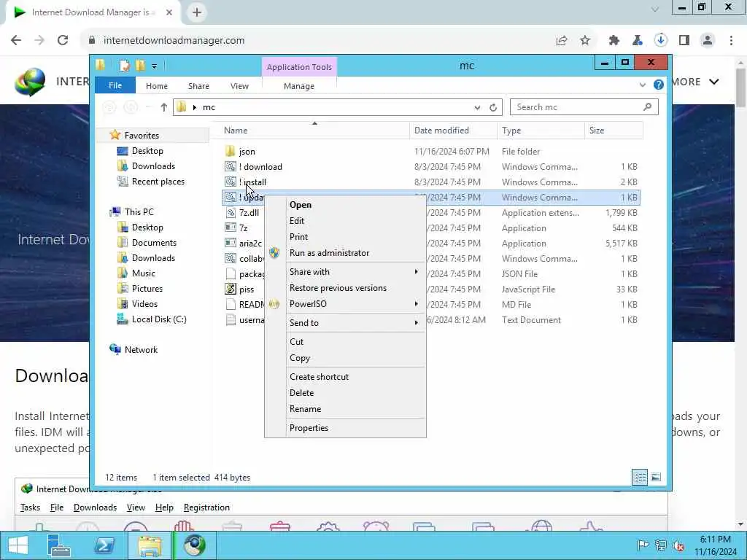Select the '! install' batch file icon
This screenshot has width=747, height=560.
coord(230,182)
